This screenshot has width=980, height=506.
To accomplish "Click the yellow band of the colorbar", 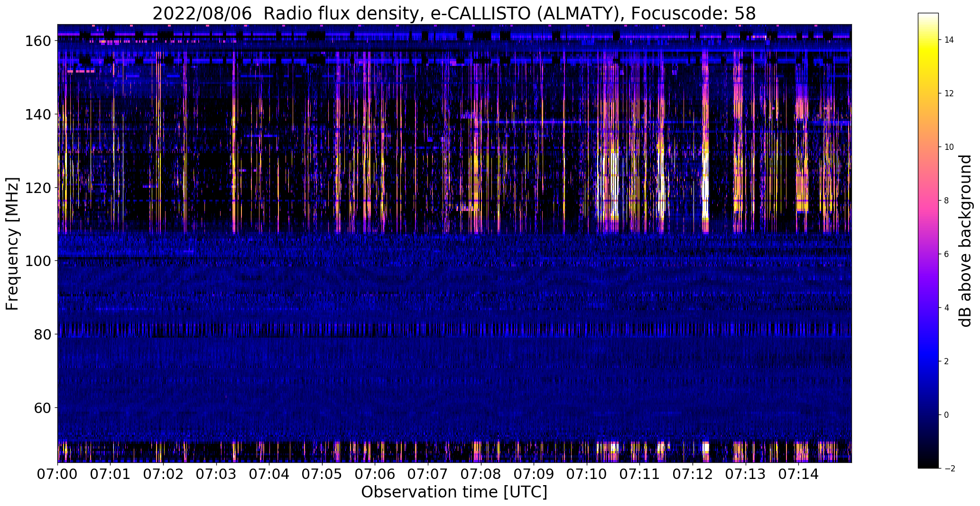I will 928,52.
